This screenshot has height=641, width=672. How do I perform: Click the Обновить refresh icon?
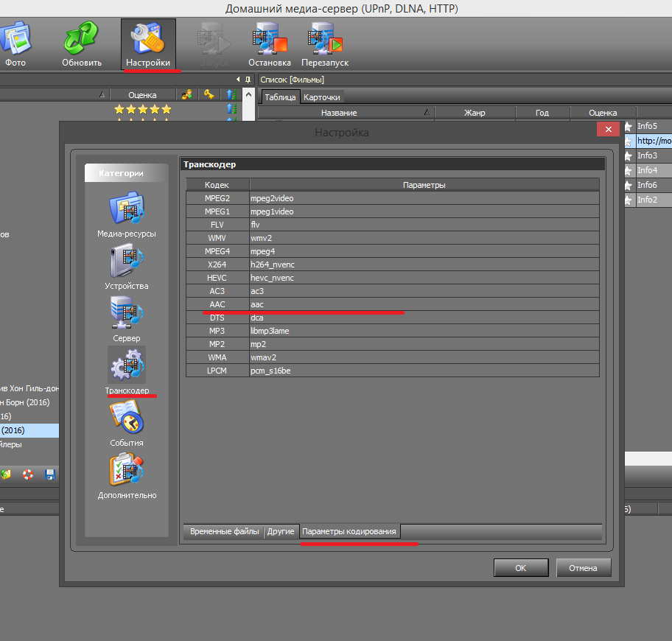tap(81, 39)
